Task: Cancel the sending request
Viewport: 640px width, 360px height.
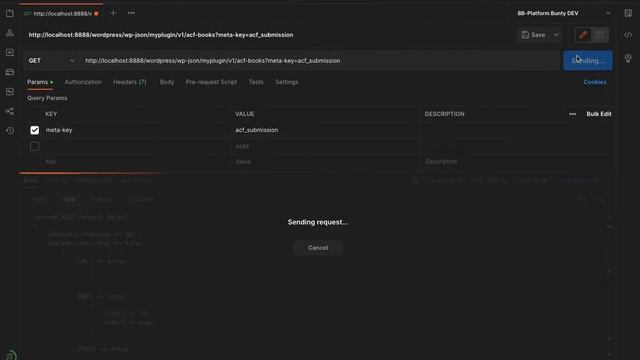Action: [318, 248]
